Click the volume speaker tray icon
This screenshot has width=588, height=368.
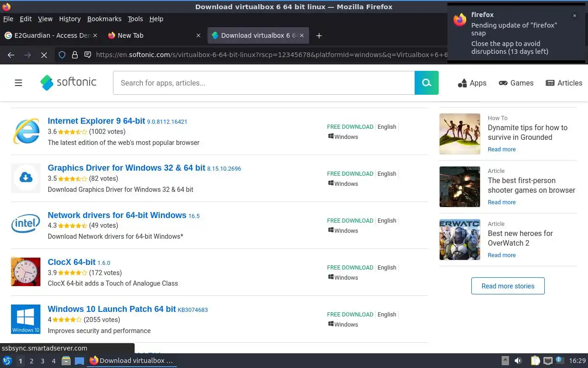tap(518, 361)
